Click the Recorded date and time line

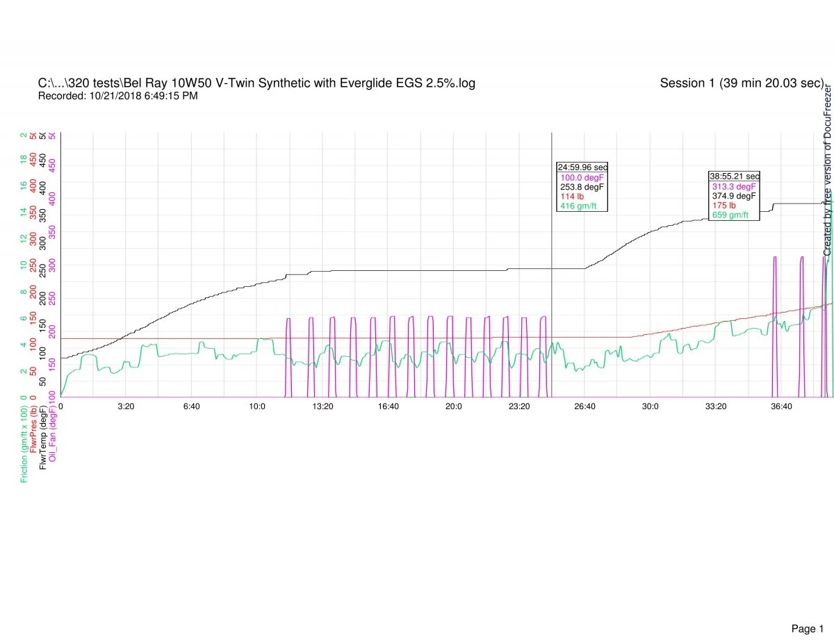[x=117, y=96]
